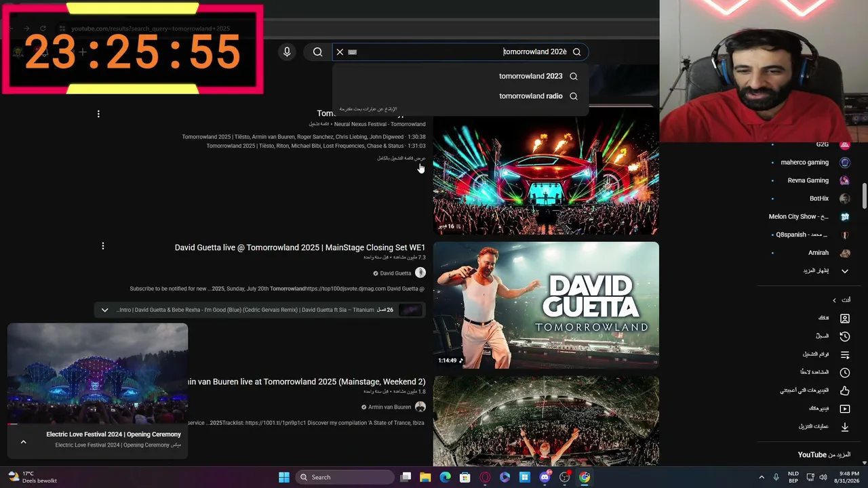This screenshot has height=488, width=868.
Task: Open options menu for the Tomorrowland playlist result
Action: (98, 114)
